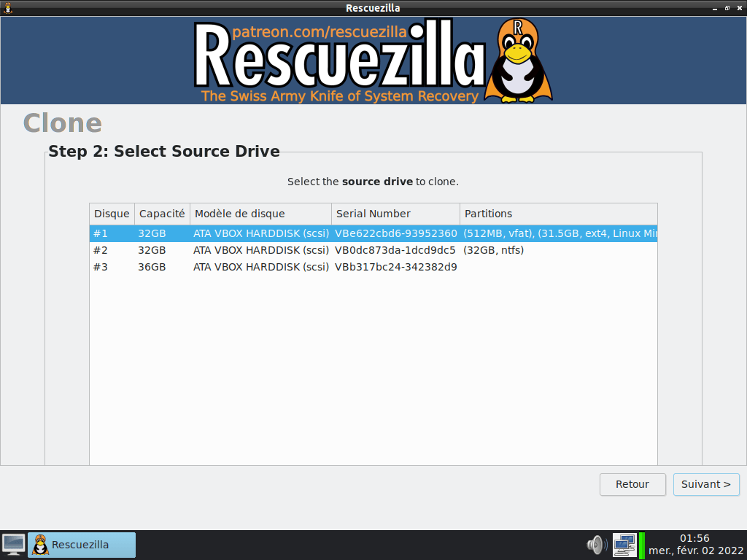This screenshot has width=747, height=560.
Task: Sort by the Disque column header
Action: (x=112, y=214)
